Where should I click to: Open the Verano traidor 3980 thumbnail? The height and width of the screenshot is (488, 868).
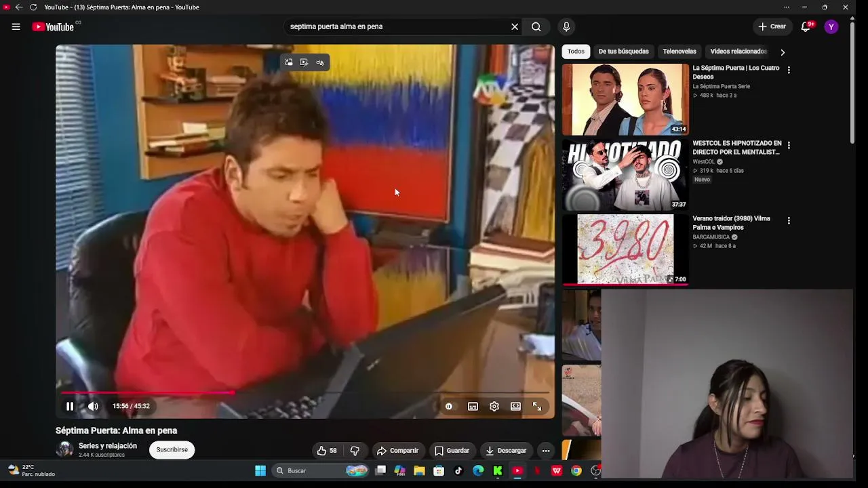tap(625, 250)
